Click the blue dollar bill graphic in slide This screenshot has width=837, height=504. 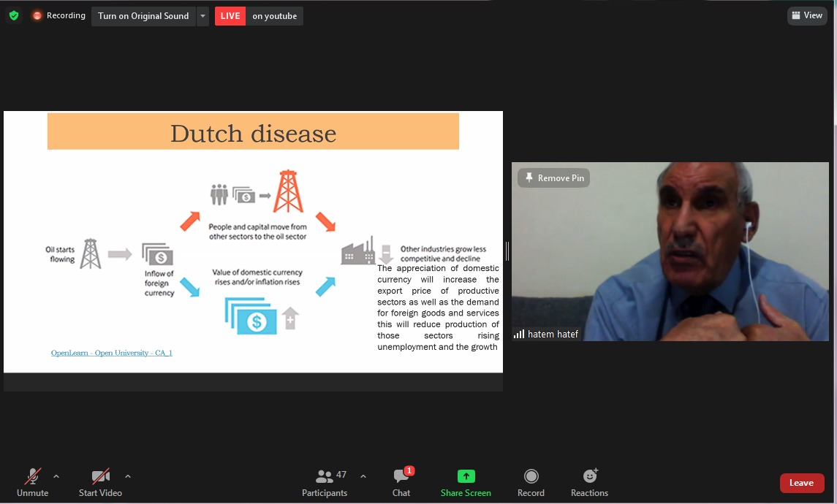click(251, 316)
